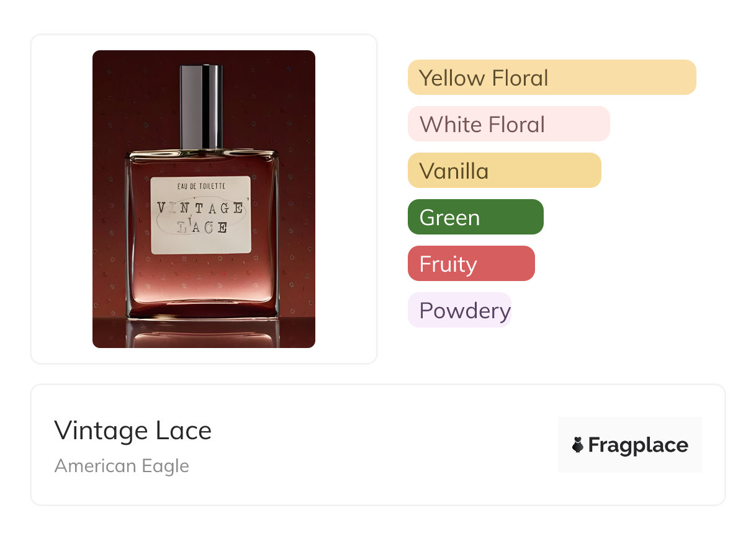
Task: Open the American Eagle brand name
Action: point(122,466)
